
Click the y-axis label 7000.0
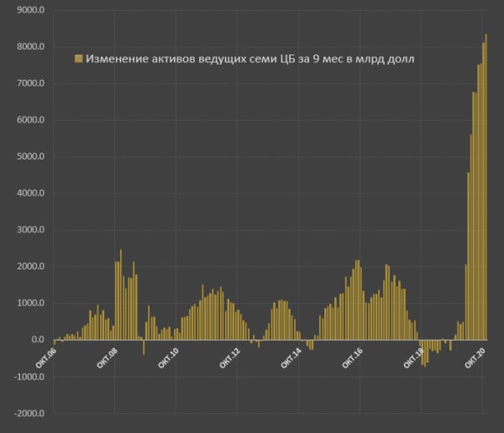click(30, 84)
